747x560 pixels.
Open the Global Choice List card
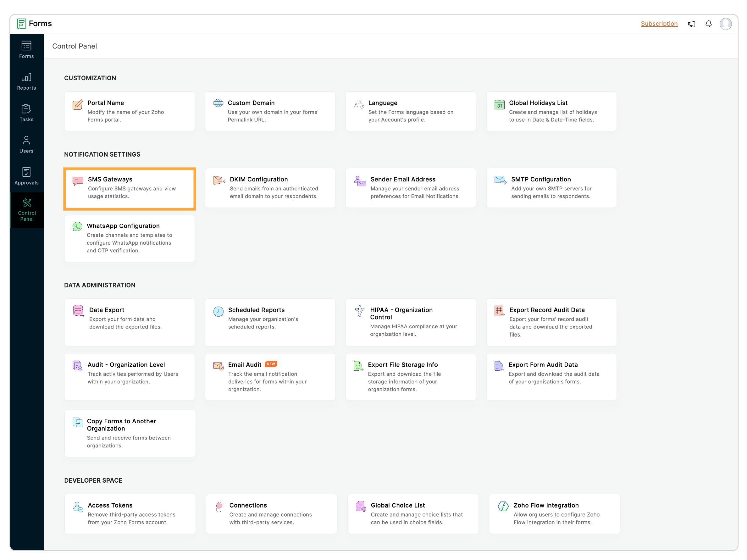413,513
